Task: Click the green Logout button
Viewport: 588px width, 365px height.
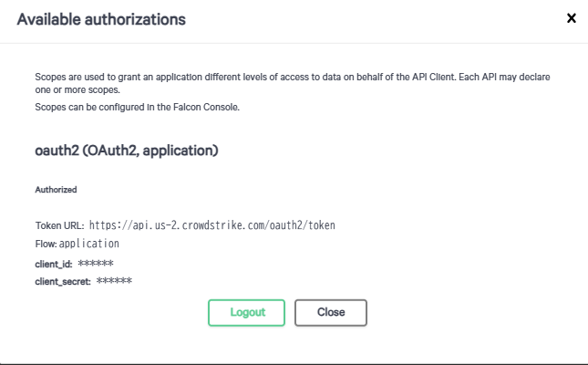Action: pos(246,312)
